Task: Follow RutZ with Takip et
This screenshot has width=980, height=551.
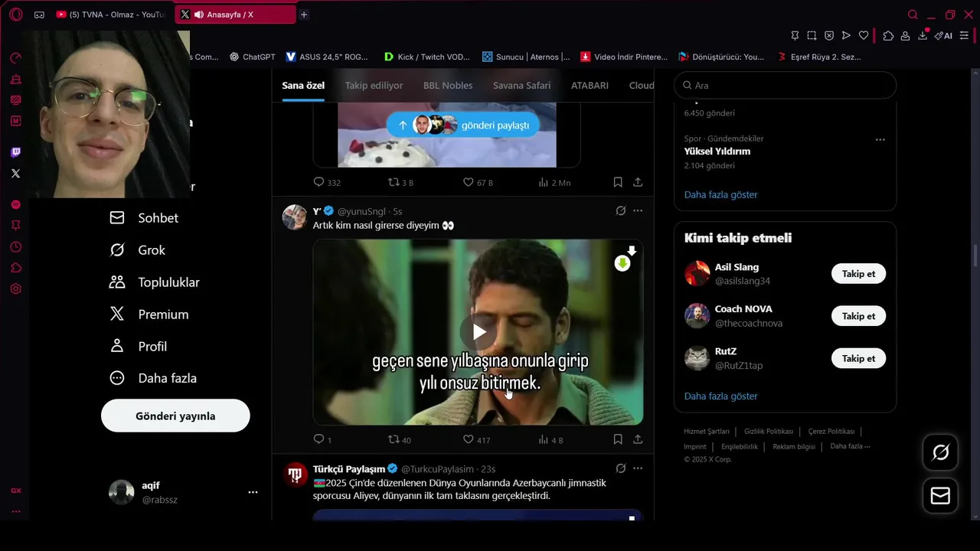Action: coord(858,358)
